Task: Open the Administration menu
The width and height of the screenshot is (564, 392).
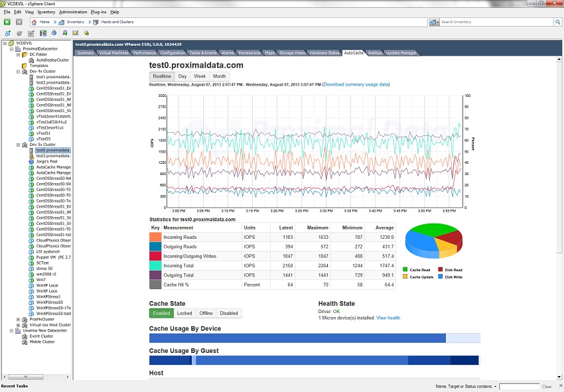Action: (73, 12)
